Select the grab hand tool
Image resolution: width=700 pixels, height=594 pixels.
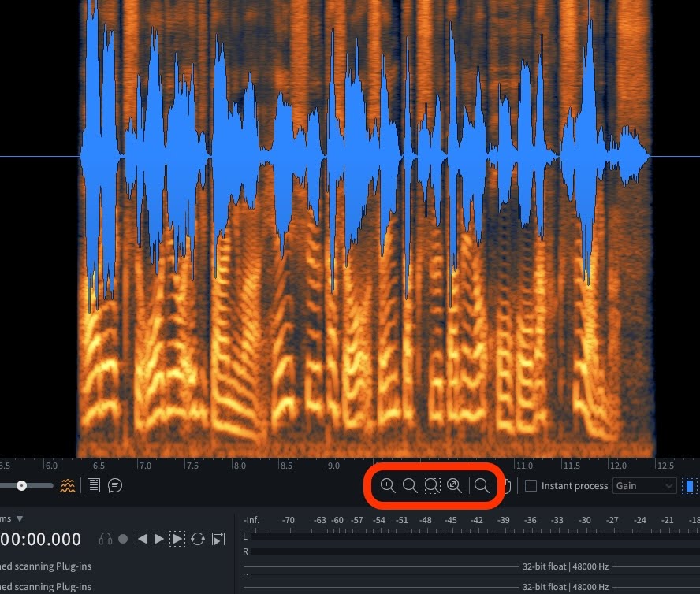[x=507, y=486]
